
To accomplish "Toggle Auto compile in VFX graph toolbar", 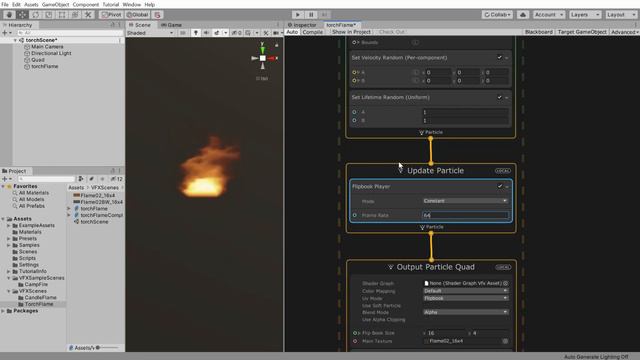I will pyautogui.click(x=292, y=32).
